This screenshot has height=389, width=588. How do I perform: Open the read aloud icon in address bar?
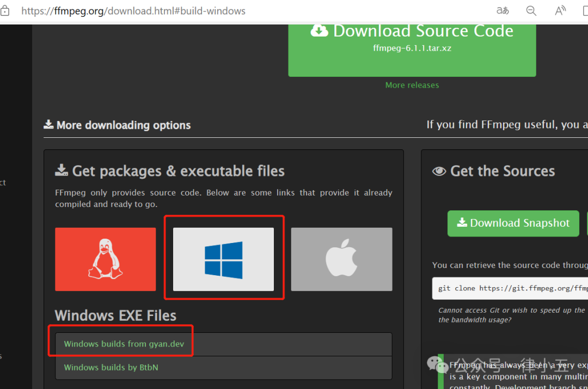(560, 11)
